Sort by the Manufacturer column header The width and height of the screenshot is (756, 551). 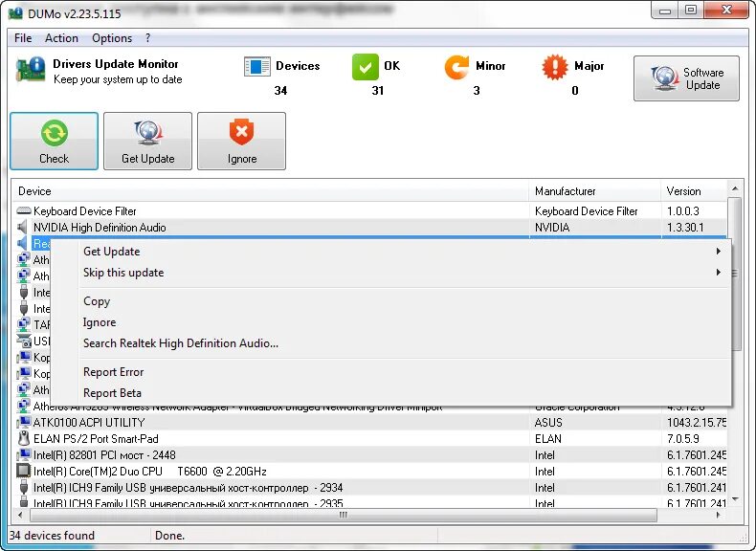click(x=595, y=191)
